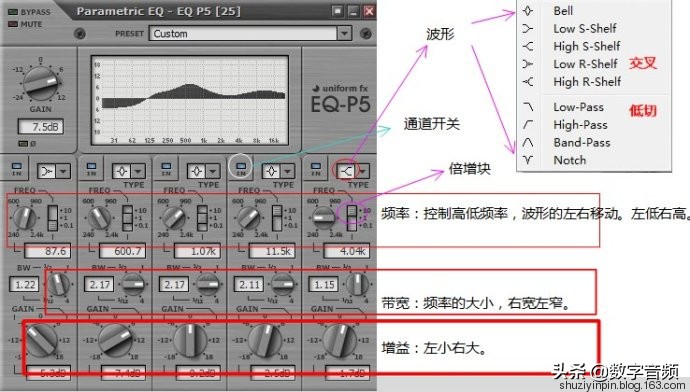
Task: Open the Custom preset dropdown arrow
Action: coord(344,33)
